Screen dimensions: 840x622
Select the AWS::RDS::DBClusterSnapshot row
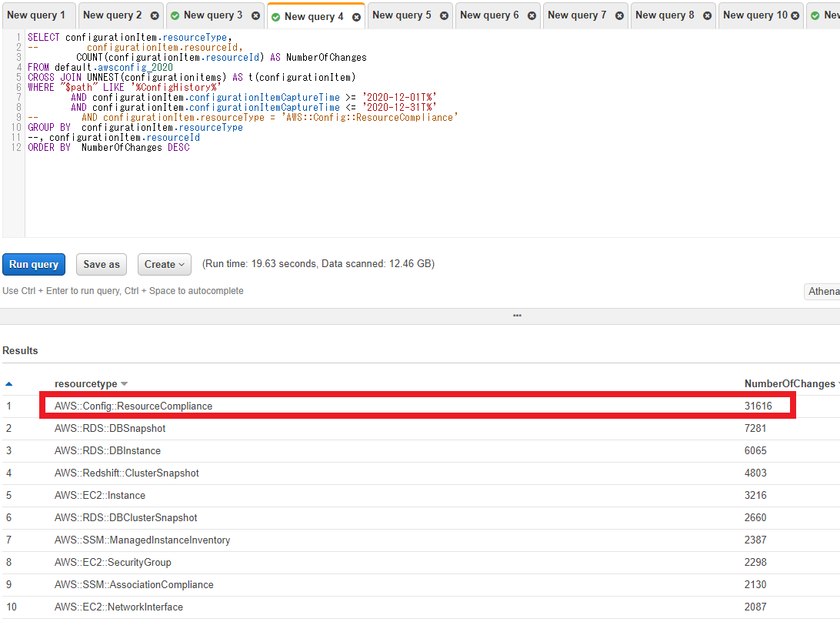click(421, 518)
